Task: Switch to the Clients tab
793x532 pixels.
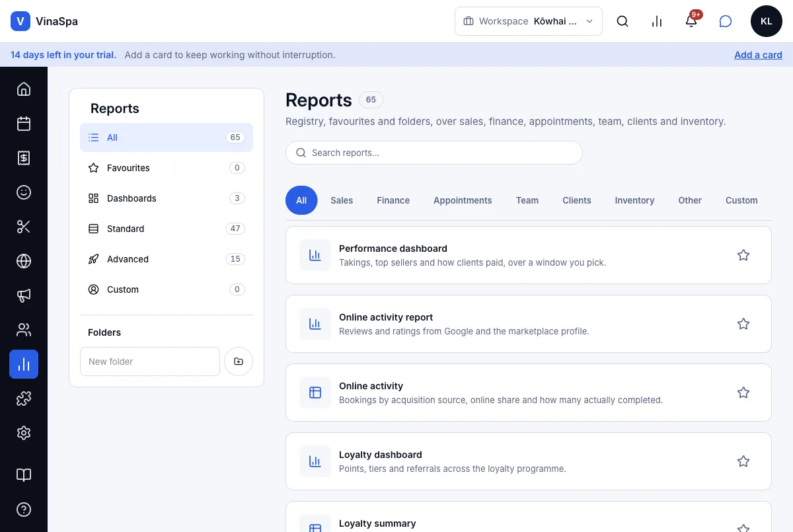Action: point(577,200)
